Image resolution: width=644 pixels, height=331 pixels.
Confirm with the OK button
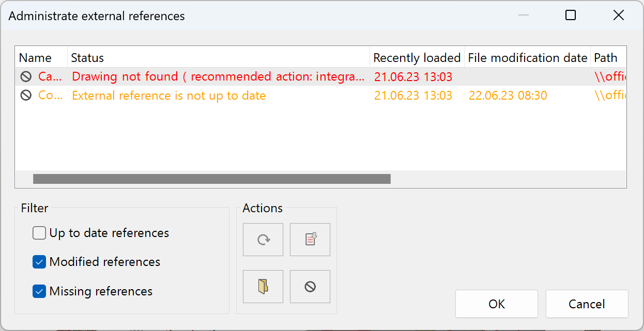[x=497, y=304]
